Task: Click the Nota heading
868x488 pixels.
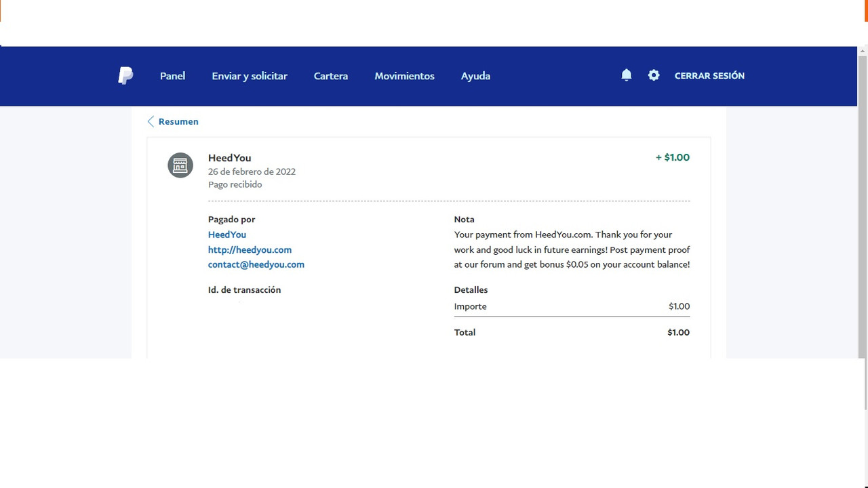Action: tap(465, 219)
